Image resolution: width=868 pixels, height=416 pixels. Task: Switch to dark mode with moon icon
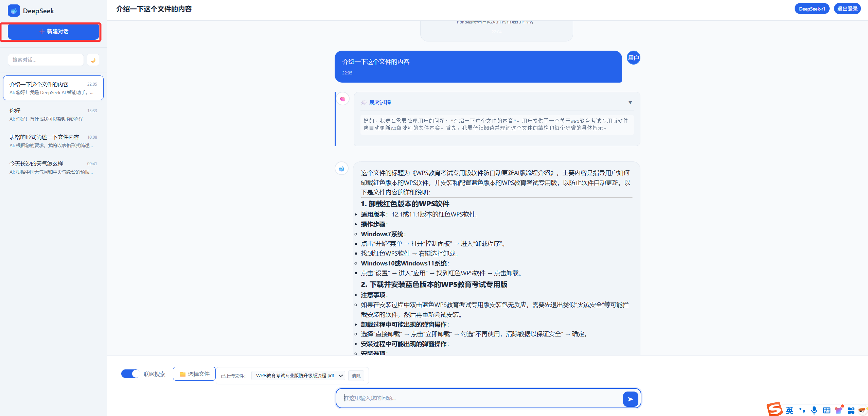click(x=93, y=60)
